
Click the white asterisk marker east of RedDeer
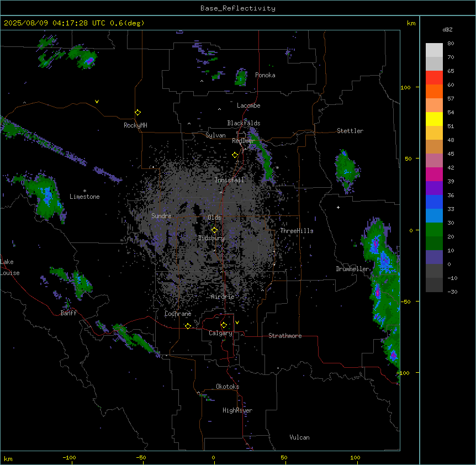tap(277, 168)
